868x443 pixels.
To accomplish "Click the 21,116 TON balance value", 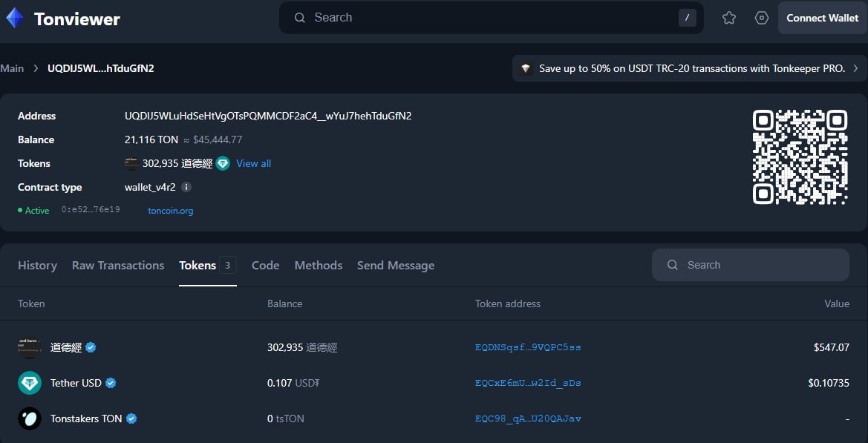I will (151, 140).
